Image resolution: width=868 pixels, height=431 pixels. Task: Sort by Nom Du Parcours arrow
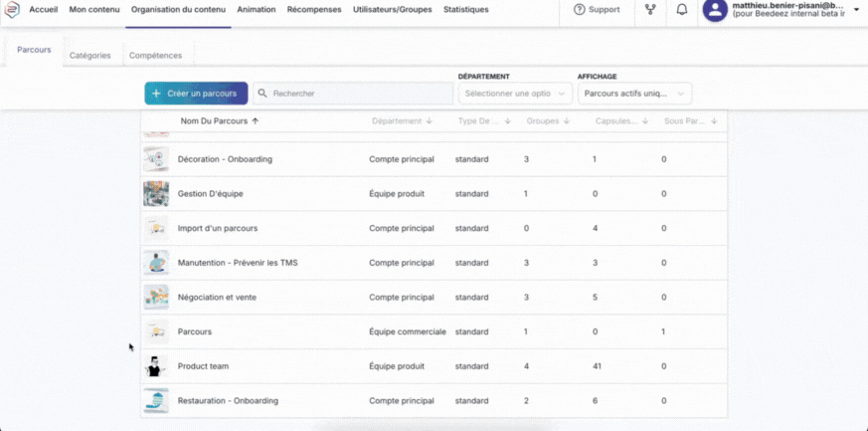pyautogui.click(x=256, y=121)
